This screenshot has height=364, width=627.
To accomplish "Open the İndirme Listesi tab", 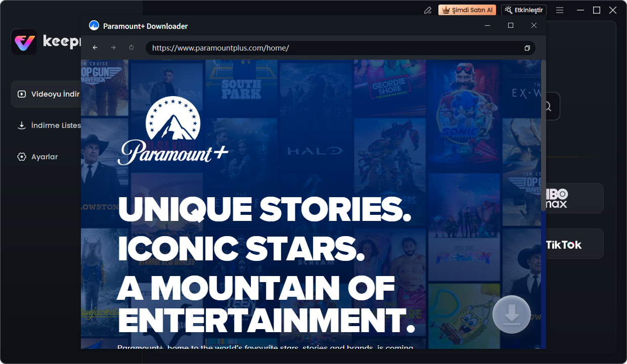I will [51, 125].
